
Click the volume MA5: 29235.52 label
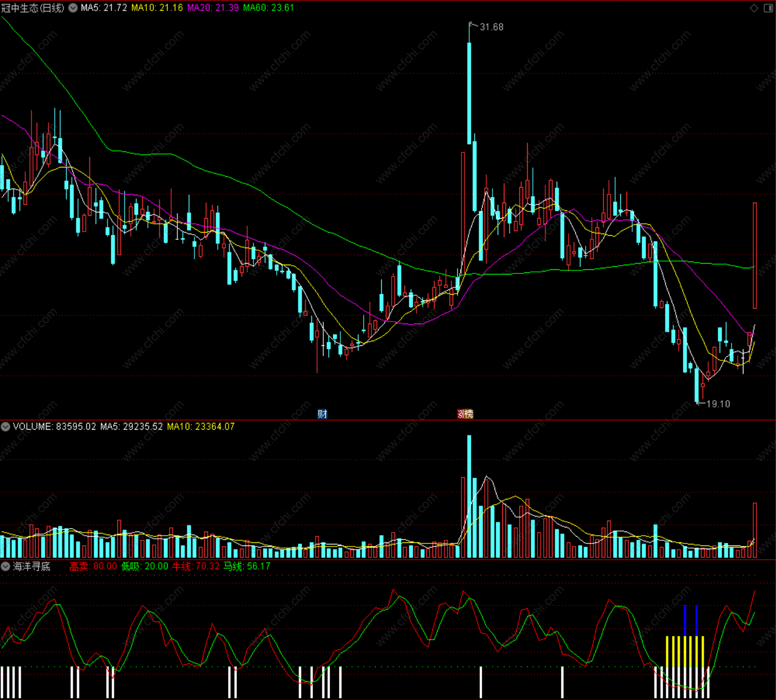(131, 427)
